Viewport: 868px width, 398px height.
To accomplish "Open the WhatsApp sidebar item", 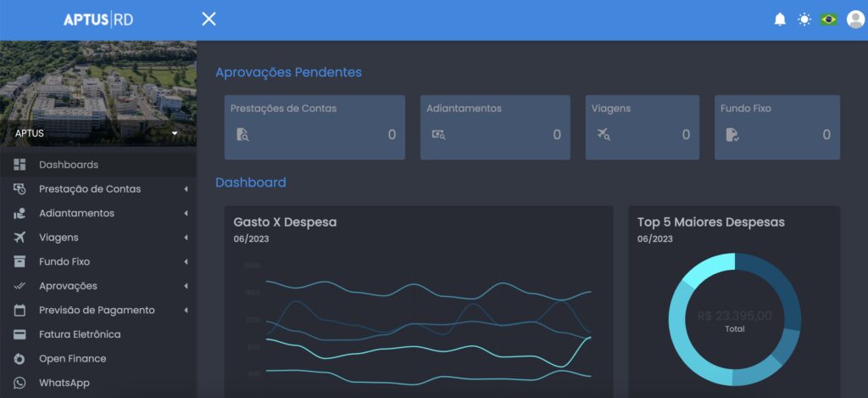I will [64, 383].
